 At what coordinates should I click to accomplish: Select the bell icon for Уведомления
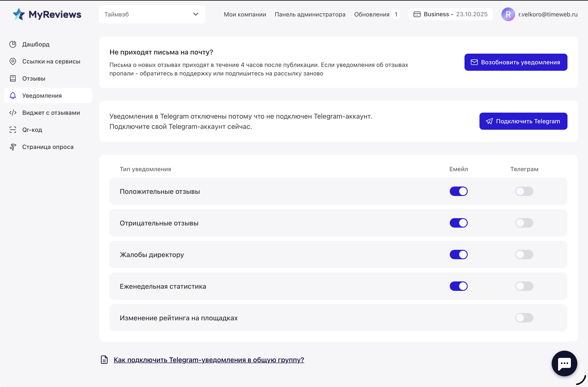(x=13, y=96)
